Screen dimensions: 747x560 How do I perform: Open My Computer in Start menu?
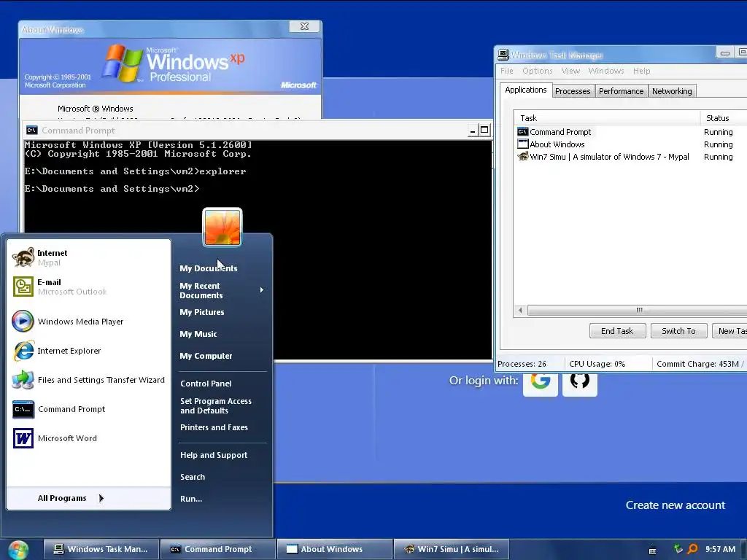206,356
